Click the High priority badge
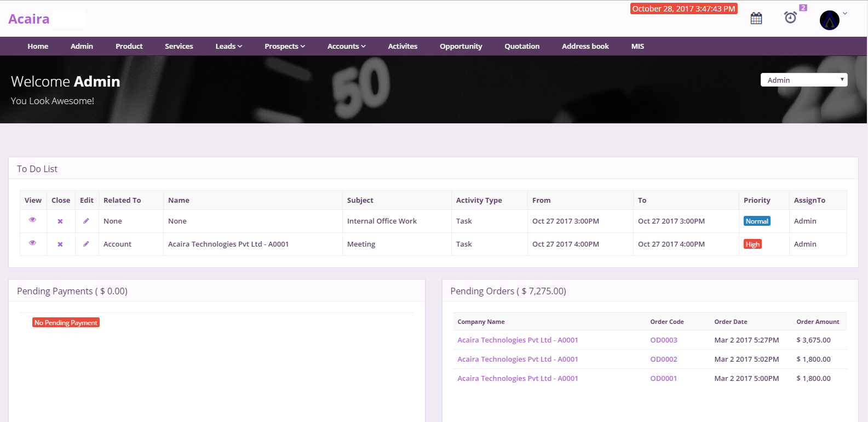This screenshot has width=868, height=422. point(752,244)
